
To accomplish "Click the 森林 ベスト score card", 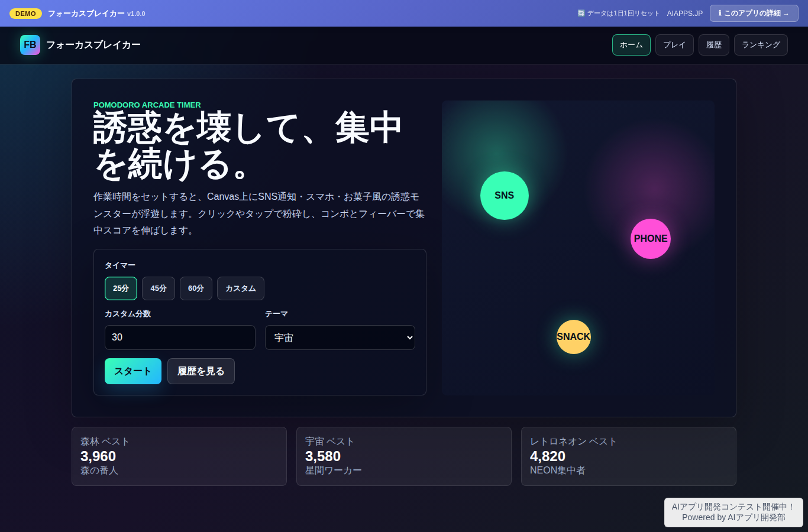I will [179, 456].
